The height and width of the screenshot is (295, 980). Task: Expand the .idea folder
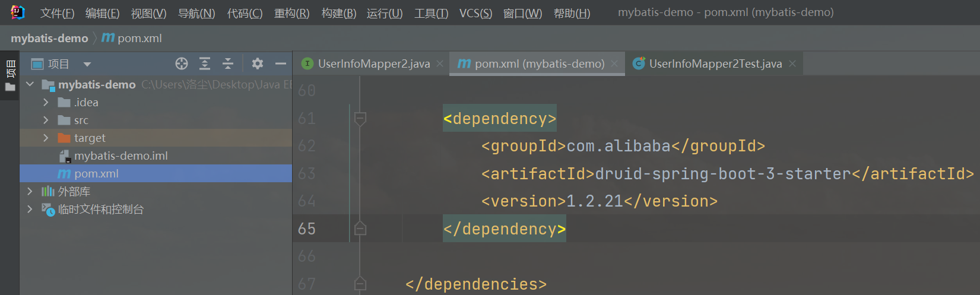click(46, 102)
